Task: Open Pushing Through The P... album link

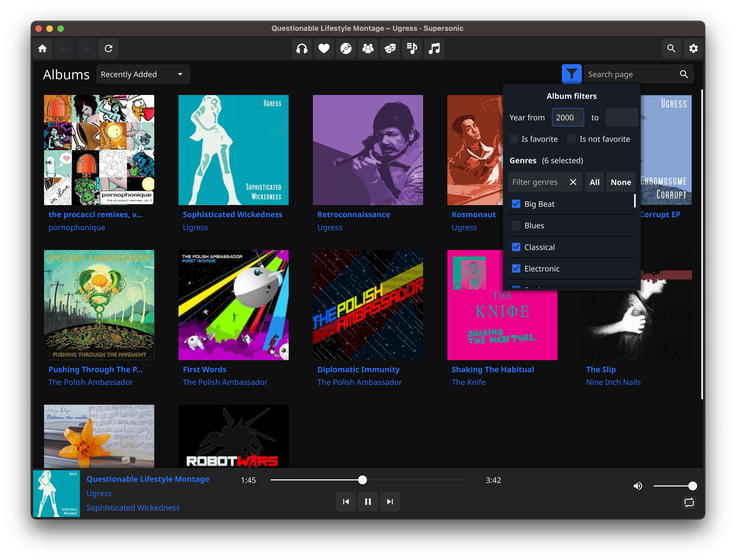Action: point(95,369)
